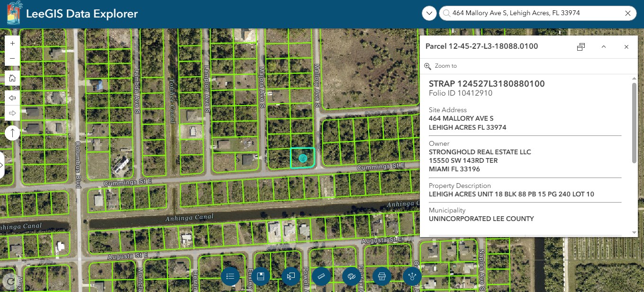Open the draw palette tool
Screen dimensions: 644x292
(x=352, y=276)
